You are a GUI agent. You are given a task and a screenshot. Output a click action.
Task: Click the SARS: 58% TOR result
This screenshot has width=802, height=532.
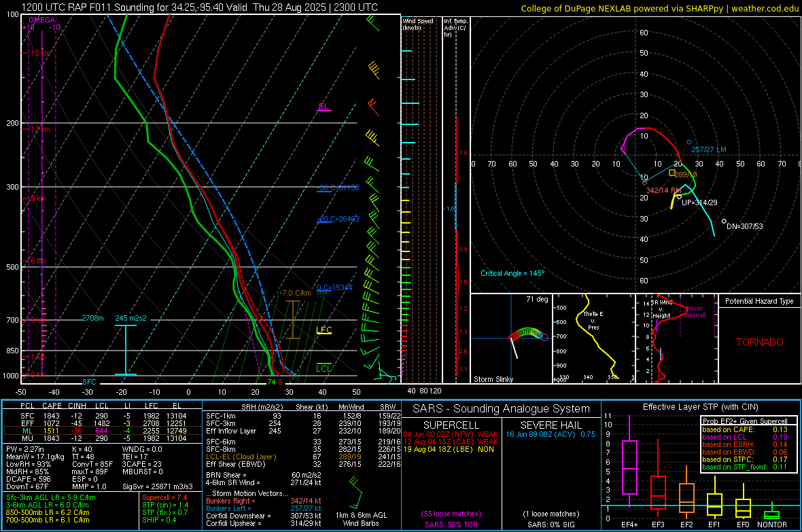[x=451, y=525]
